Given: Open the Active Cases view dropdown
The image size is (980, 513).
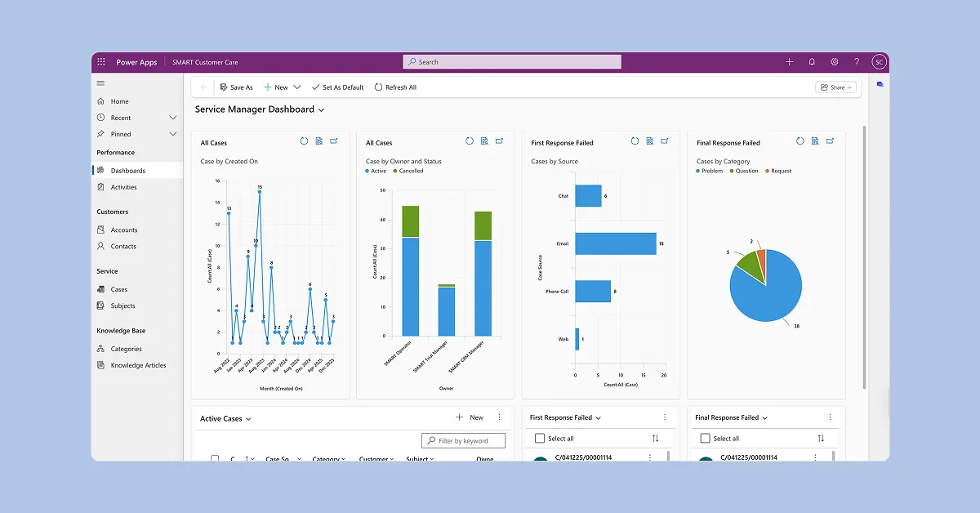Looking at the screenshot, I should [x=248, y=419].
